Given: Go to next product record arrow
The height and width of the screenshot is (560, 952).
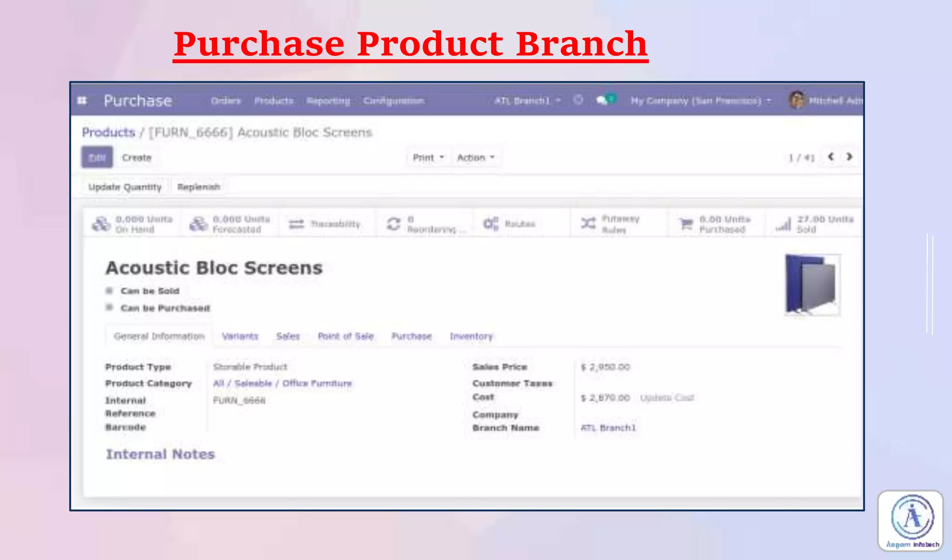Looking at the screenshot, I should pos(849,157).
